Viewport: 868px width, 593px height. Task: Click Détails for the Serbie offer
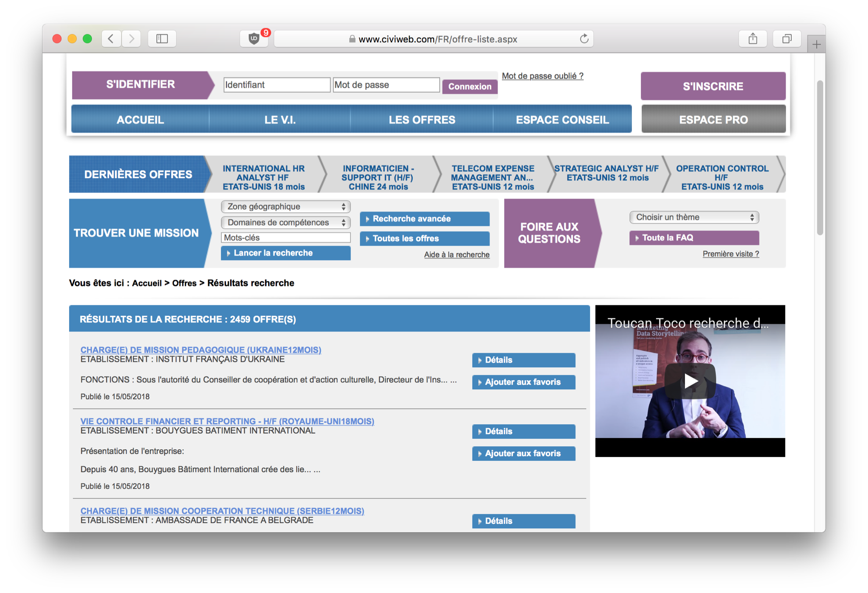pos(523,521)
